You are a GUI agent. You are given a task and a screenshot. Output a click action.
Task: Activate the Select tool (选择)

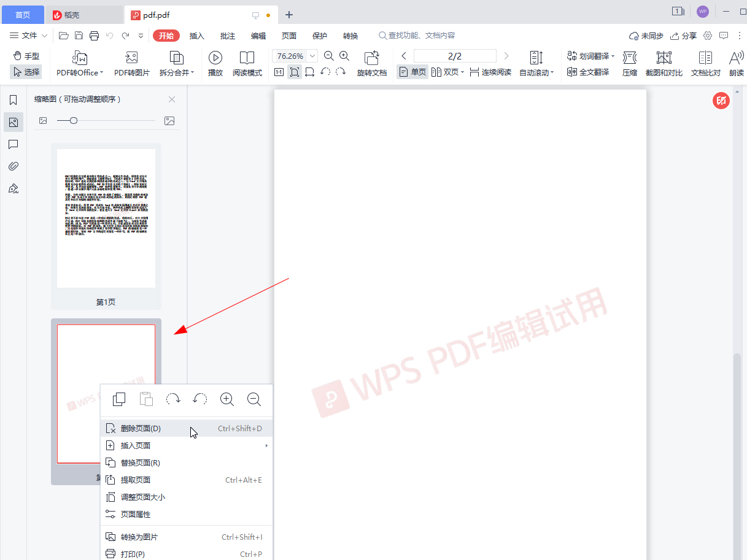coord(26,72)
